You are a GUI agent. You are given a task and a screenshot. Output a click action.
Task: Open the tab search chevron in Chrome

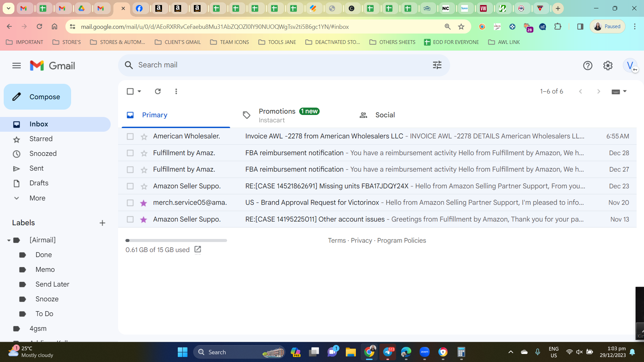[x=8, y=8]
